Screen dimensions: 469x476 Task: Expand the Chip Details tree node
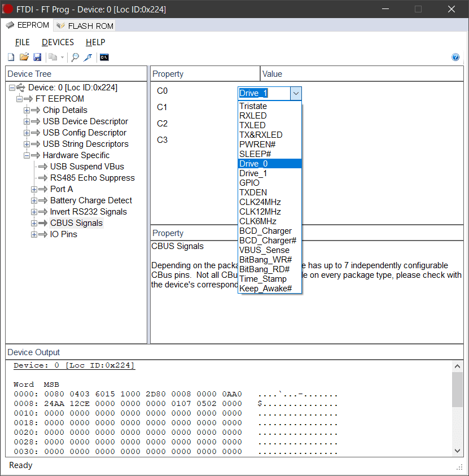[27, 110]
